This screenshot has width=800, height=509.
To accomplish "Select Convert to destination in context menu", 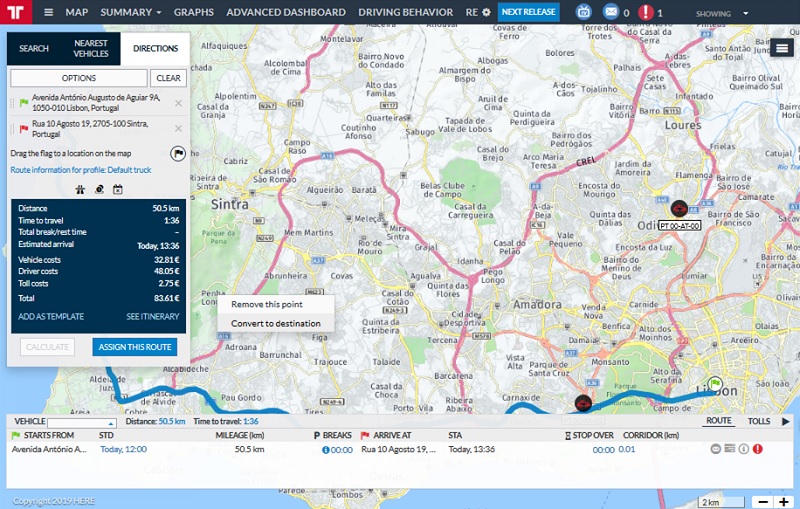I will (276, 323).
